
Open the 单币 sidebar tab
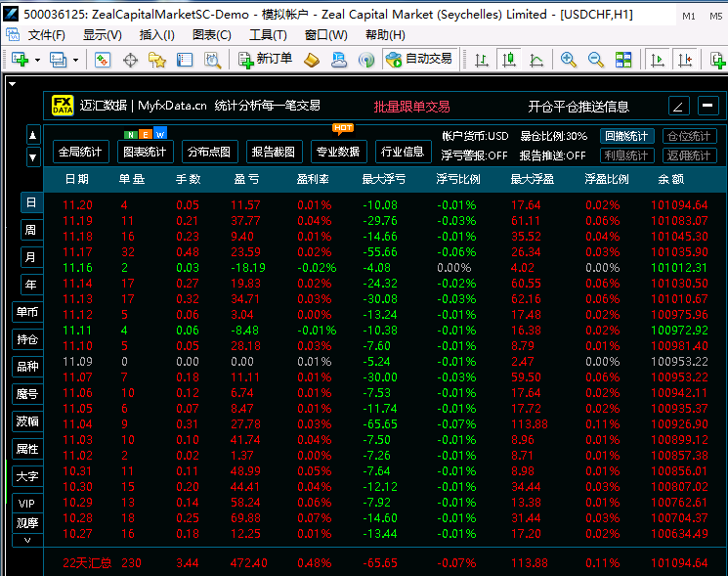pos(27,312)
